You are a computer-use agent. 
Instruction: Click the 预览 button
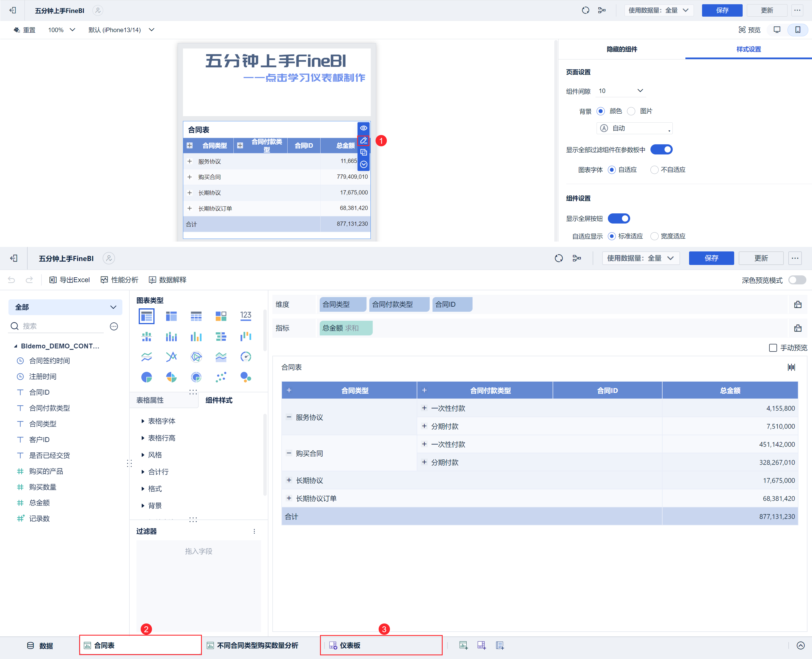(x=749, y=30)
